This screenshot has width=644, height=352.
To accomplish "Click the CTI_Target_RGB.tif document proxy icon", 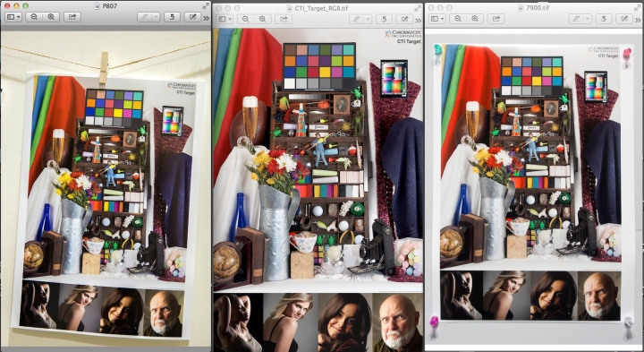I will click(290, 8).
